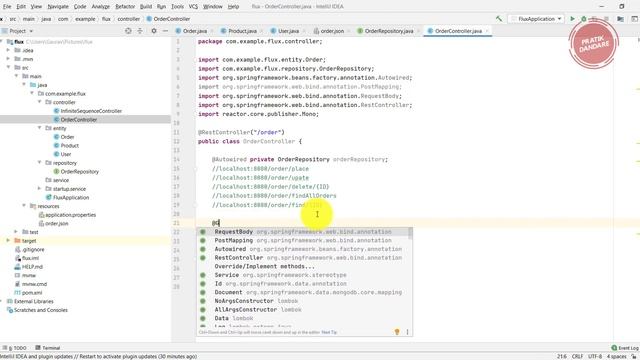Collapse the controller package

40,102
